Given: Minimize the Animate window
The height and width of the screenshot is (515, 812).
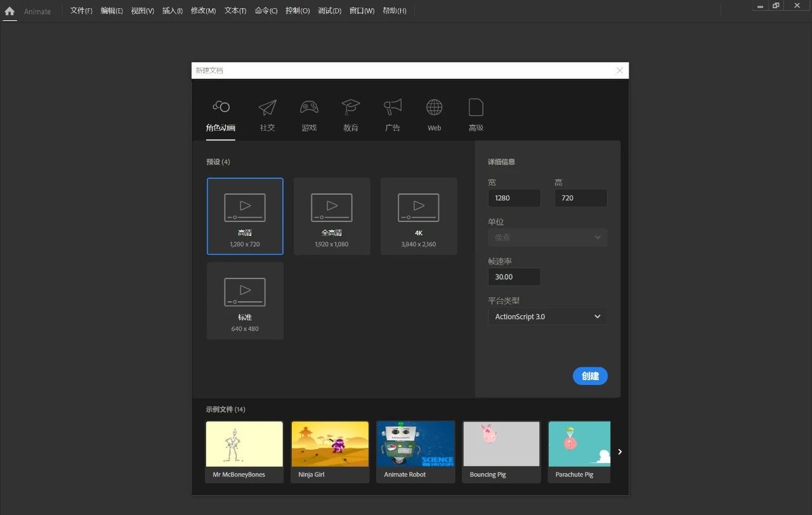Looking at the screenshot, I should (760, 6).
